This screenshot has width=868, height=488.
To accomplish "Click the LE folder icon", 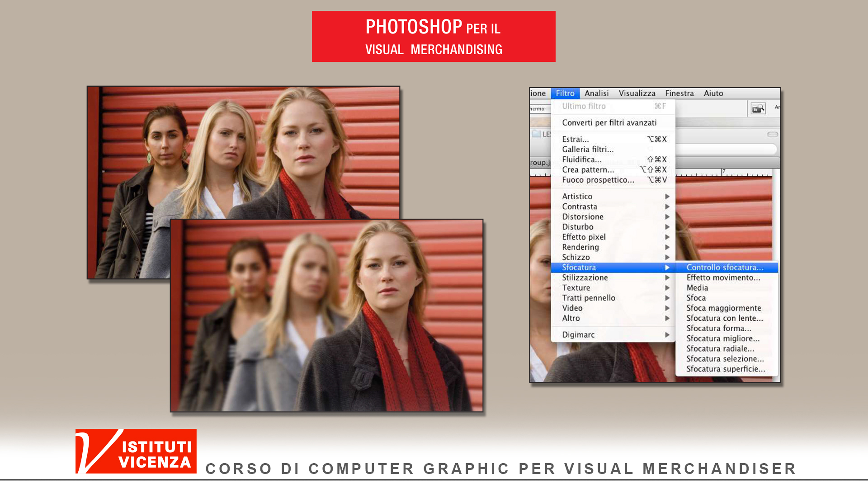I will pos(537,134).
